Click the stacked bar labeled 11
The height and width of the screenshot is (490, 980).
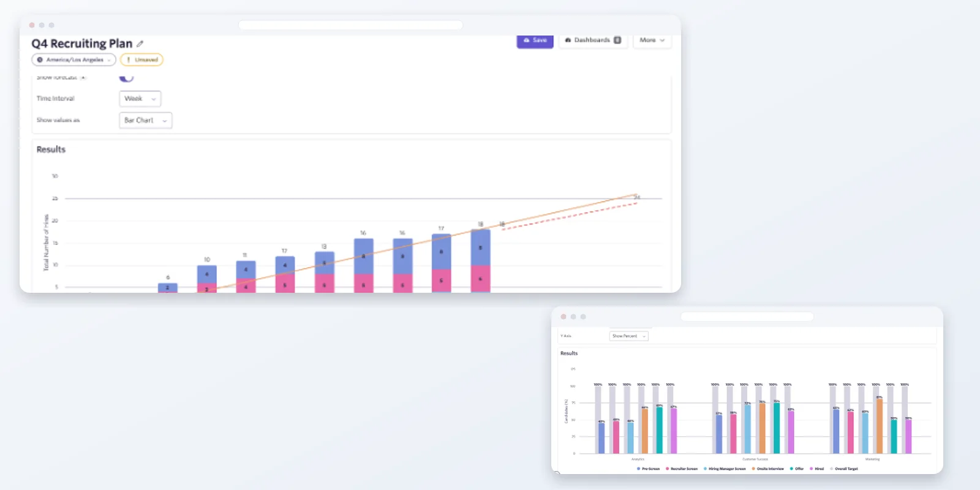click(x=246, y=277)
